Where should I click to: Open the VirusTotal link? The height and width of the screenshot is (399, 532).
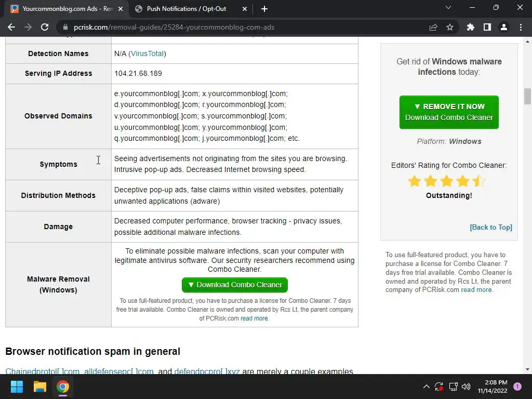147,54
